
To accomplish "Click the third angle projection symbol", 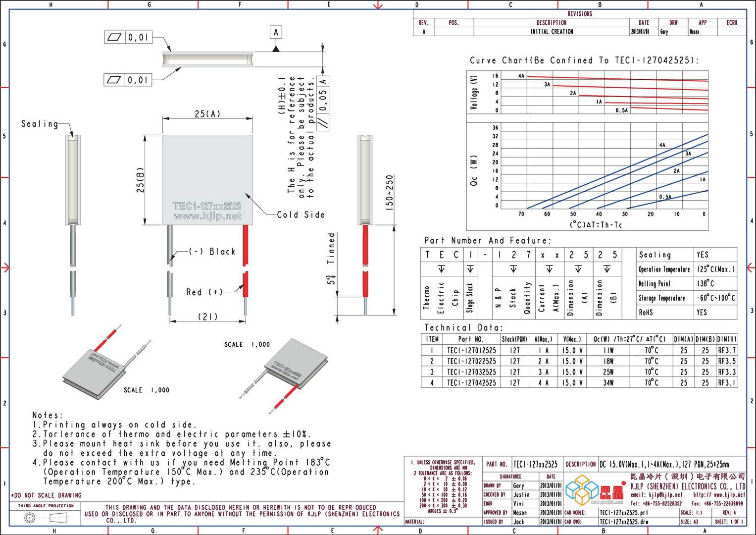I will click(x=47, y=518).
